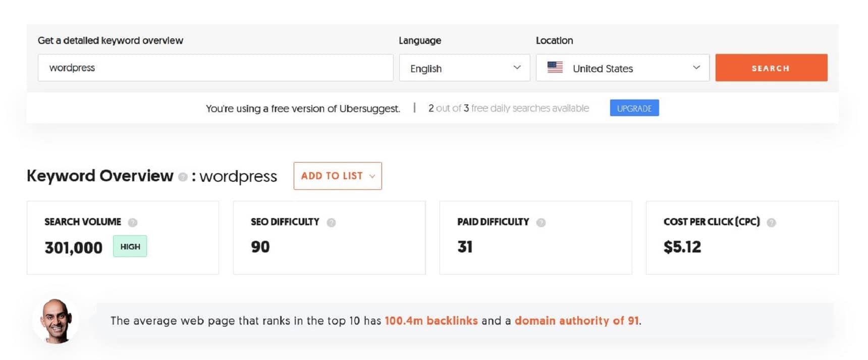The height and width of the screenshot is (360, 868).
Task: Click the $5.12 cost per click value
Action: [682, 247]
